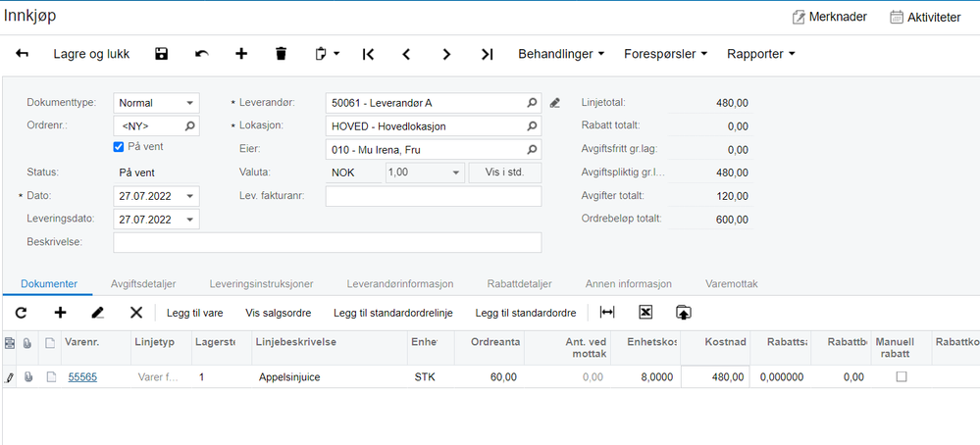
Task: Click into the Beskrivelse input field
Action: click(328, 242)
